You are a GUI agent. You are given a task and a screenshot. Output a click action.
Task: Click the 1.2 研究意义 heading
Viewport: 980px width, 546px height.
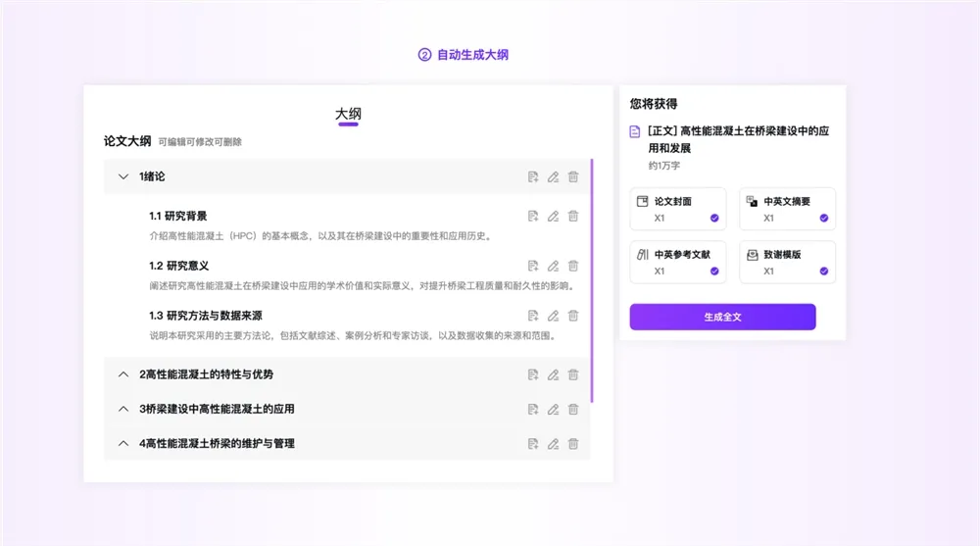[178, 266]
